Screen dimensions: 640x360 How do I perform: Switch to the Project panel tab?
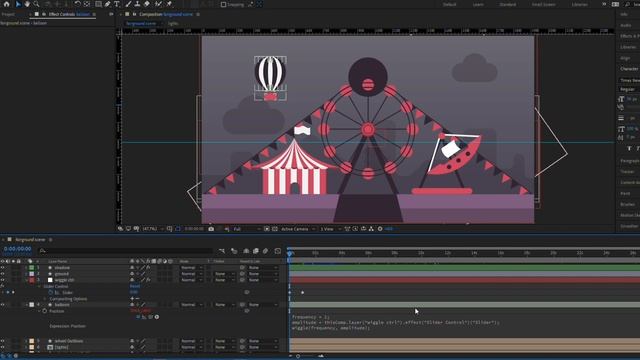click(x=8, y=14)
